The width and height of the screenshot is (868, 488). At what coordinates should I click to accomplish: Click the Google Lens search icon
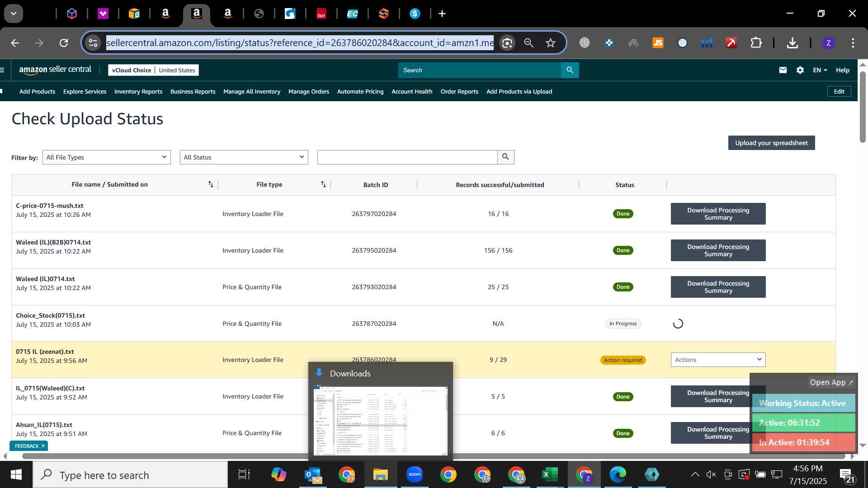point(507,43)
